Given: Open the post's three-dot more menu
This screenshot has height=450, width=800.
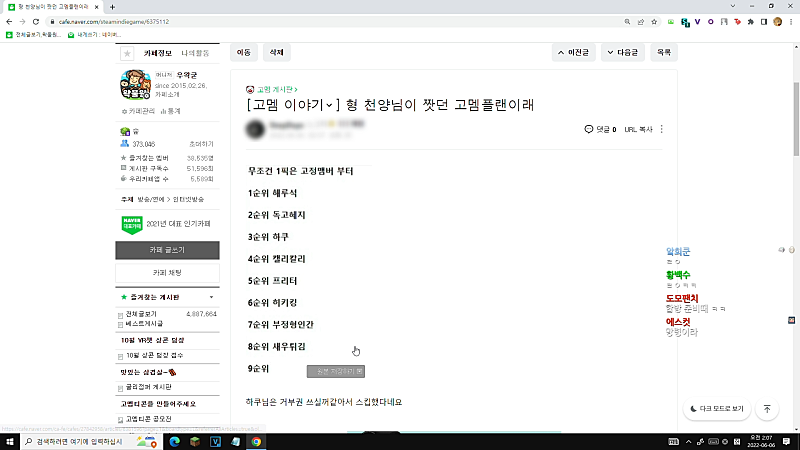Looking at the screenshot, I should tap(662, 129).
